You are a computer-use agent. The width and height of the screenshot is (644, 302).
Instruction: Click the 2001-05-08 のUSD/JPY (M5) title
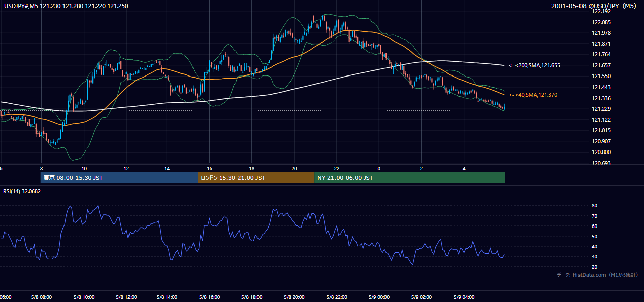pos(595,6)
